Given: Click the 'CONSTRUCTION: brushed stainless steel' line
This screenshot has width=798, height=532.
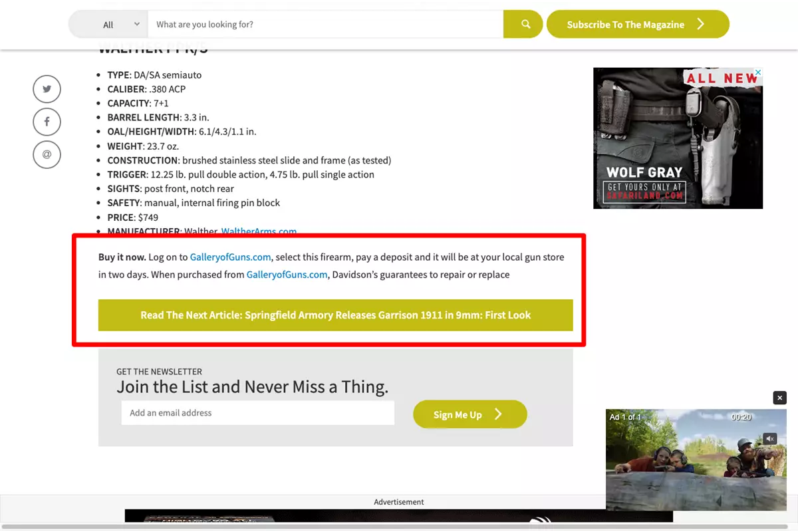Looking at the screenshot, I should point(249,160).
